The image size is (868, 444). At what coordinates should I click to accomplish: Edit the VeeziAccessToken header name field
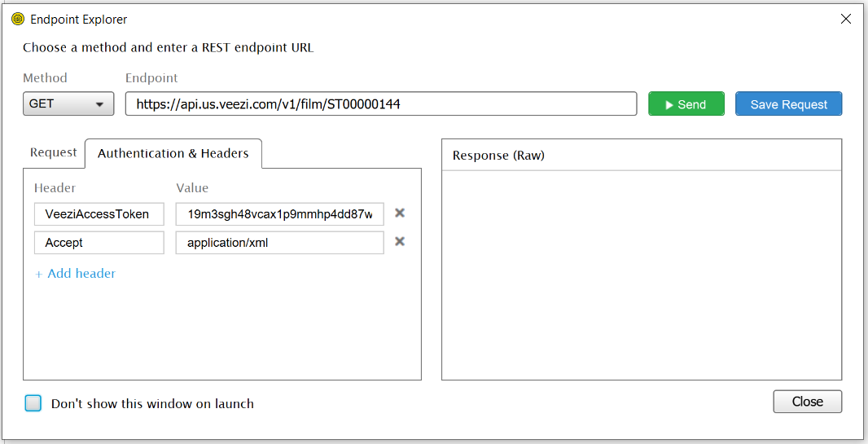(x=99, y=214)
